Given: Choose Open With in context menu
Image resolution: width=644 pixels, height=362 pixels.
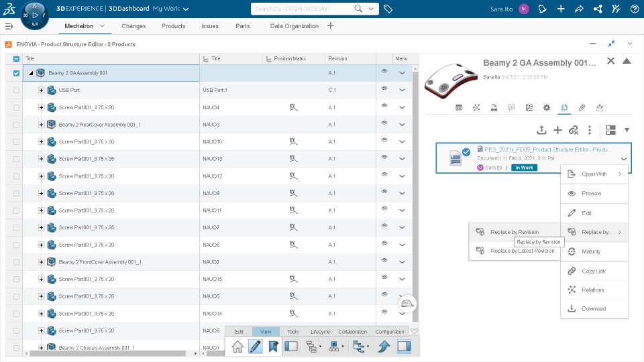Looking at the screenshot, I should (594, 174).
